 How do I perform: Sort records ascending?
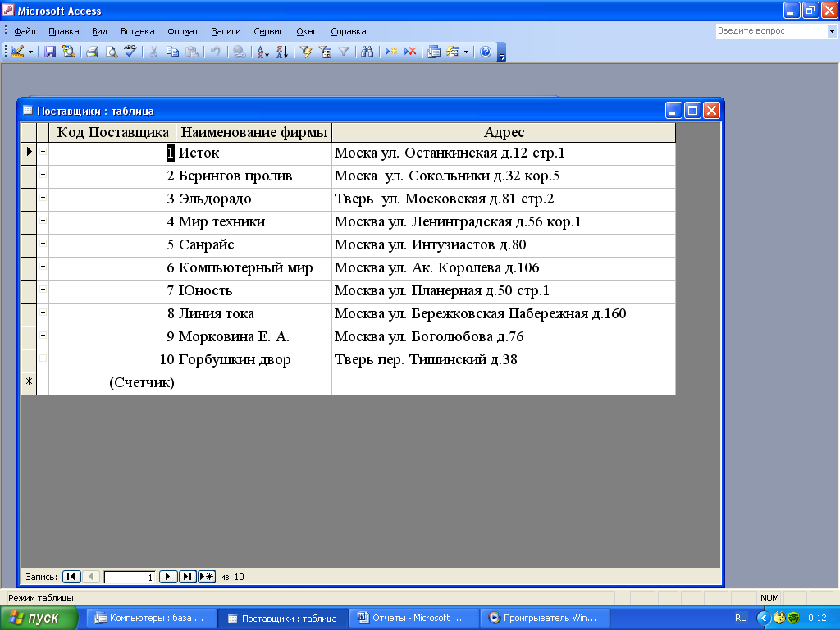[263, 52]
